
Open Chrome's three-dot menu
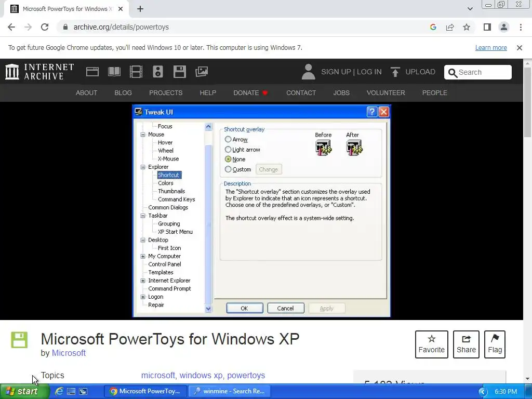(521, 27)
